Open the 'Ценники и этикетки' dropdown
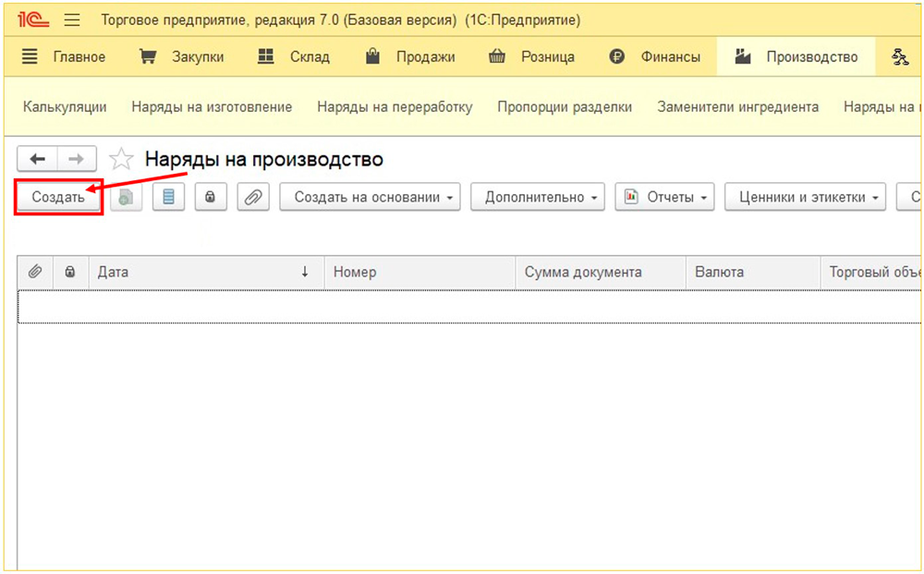924x574 pixels. (x=805, y=197)
